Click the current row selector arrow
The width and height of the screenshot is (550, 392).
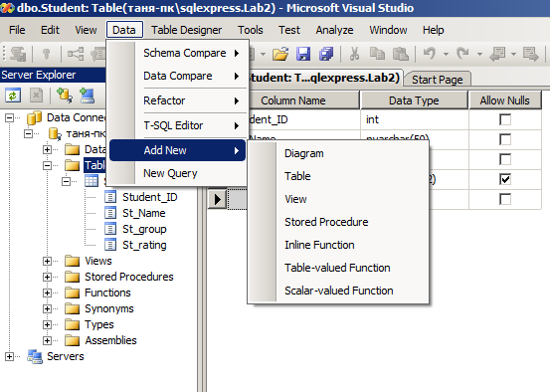click(x=217, y=199)
